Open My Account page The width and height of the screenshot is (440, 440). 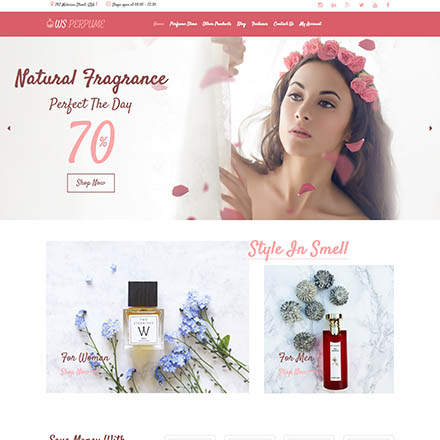pos(310,24)
